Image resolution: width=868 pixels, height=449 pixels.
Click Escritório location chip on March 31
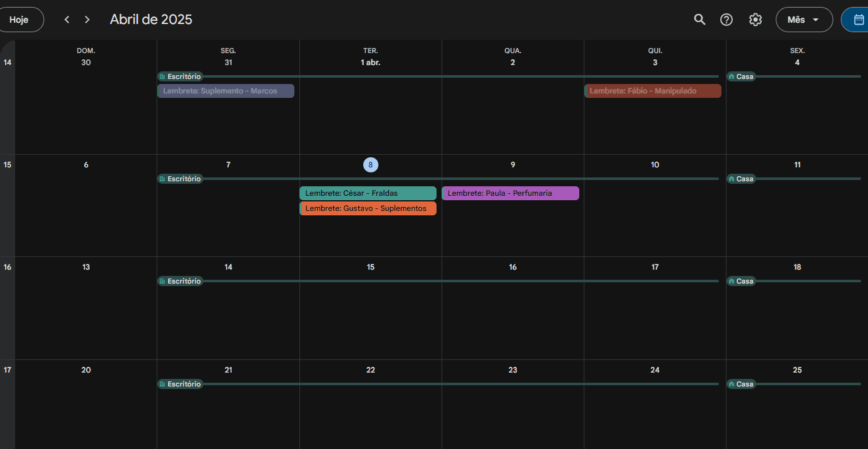pos(180,76)
